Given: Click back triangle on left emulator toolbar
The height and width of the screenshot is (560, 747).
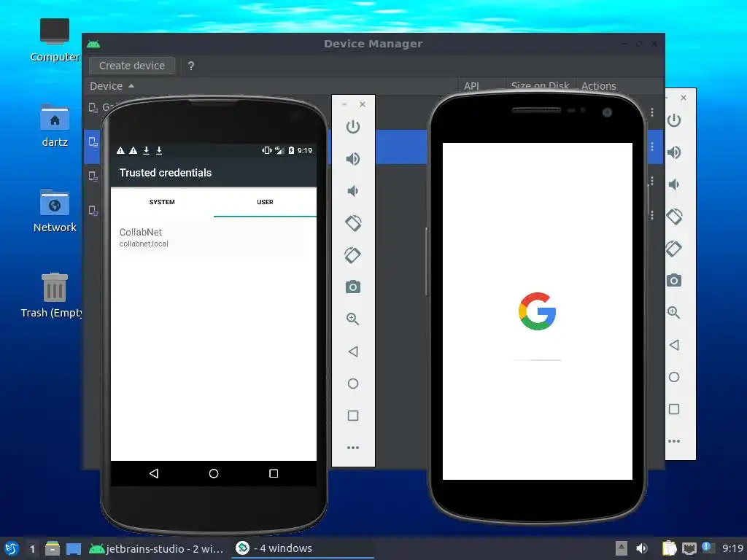Looking at the screenshot, I should (x=352, y=351).
